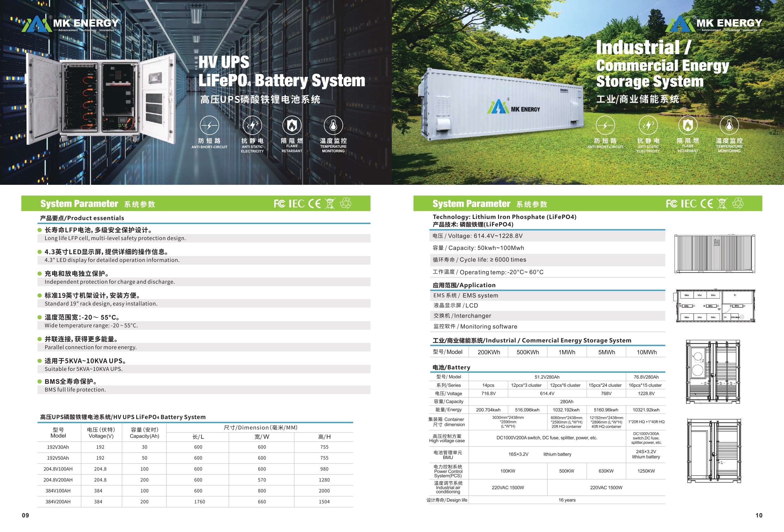
Task: Click the '产品要点/Product essentials' heading
Action: tap(82, 218)
